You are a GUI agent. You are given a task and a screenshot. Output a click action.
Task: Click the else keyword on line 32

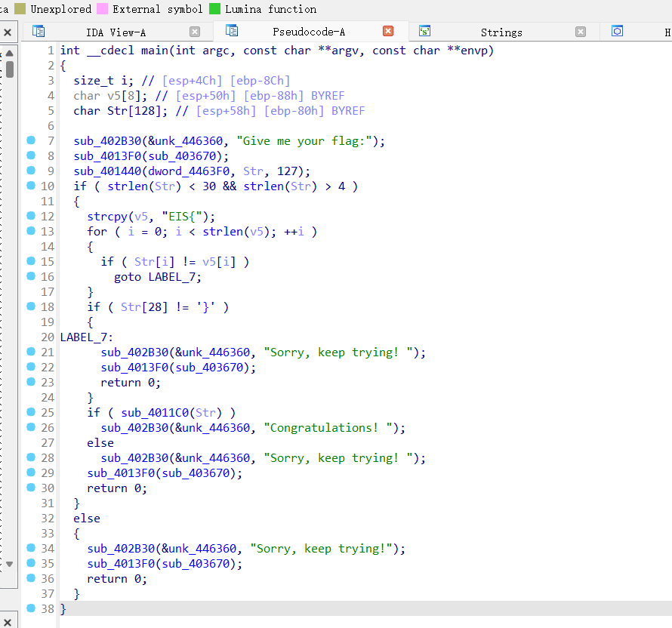[87, 519]
